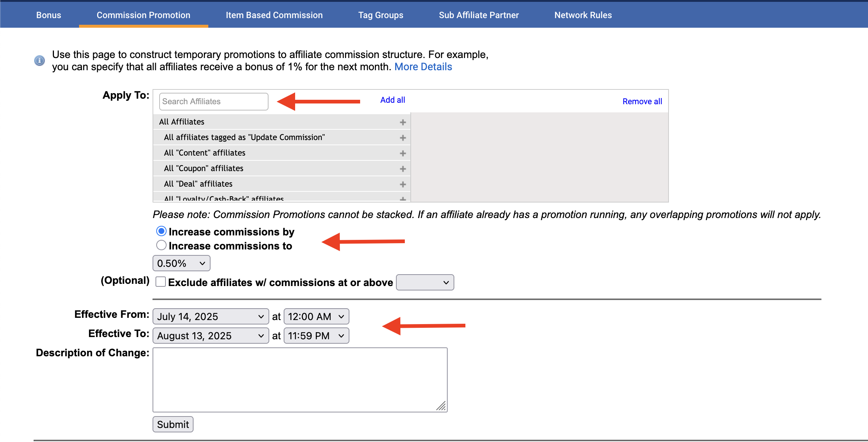Switch to the Item Based Commission tab

point(274,15)
